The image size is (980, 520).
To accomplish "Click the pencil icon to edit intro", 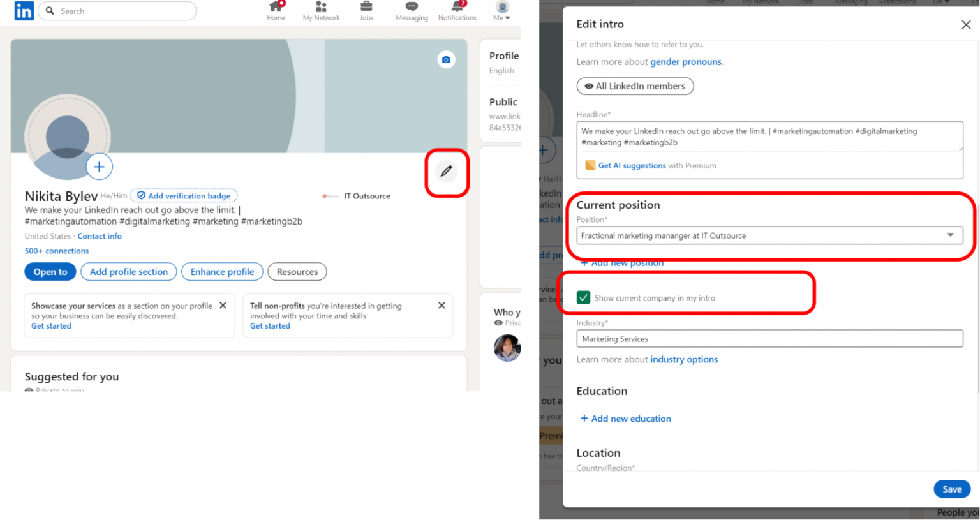I will point(447,172).
